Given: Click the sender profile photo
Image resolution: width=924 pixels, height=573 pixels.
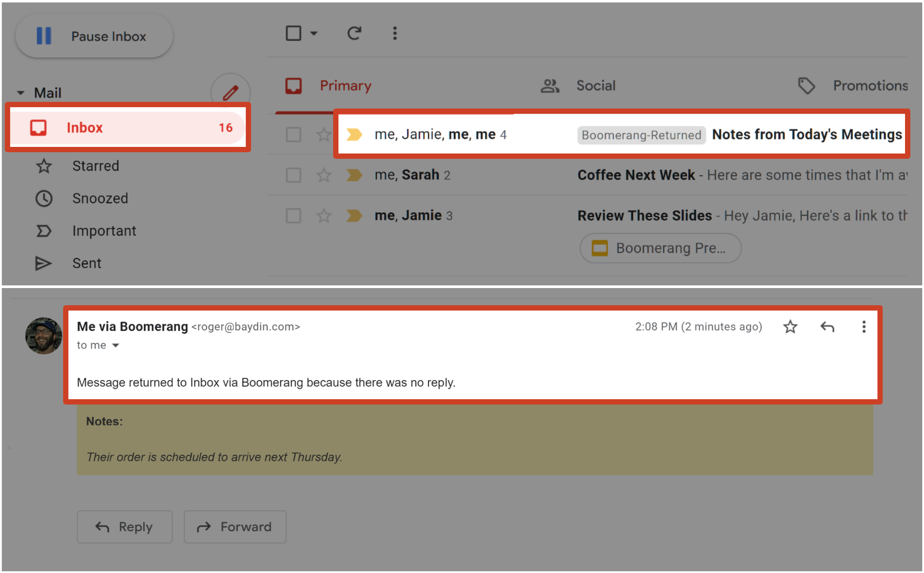Looking at the screenshot, I should [44, 336].
